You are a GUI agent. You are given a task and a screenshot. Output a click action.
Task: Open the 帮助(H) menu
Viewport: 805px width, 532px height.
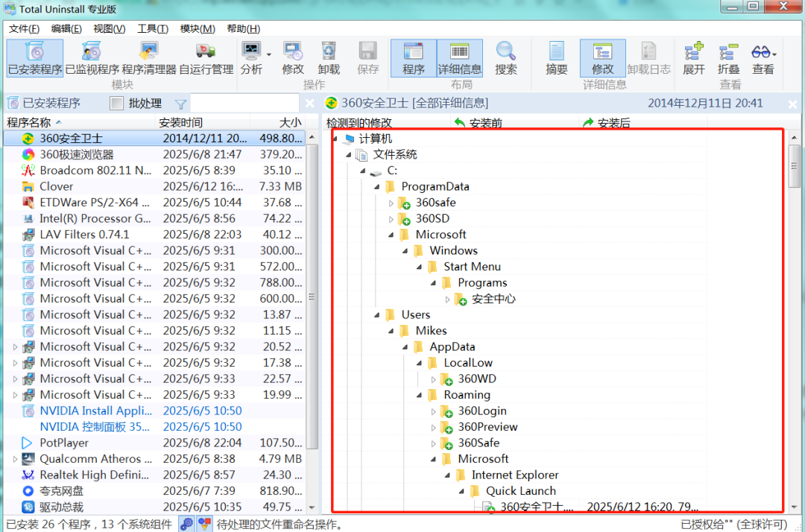click(x=243, y=29)
